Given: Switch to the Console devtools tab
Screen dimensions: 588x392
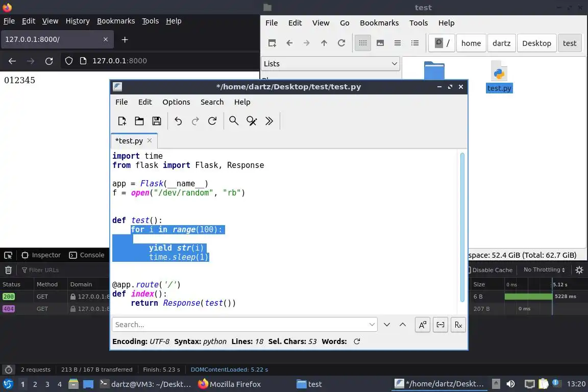Looking at the screenshot, I should point(87,255).
